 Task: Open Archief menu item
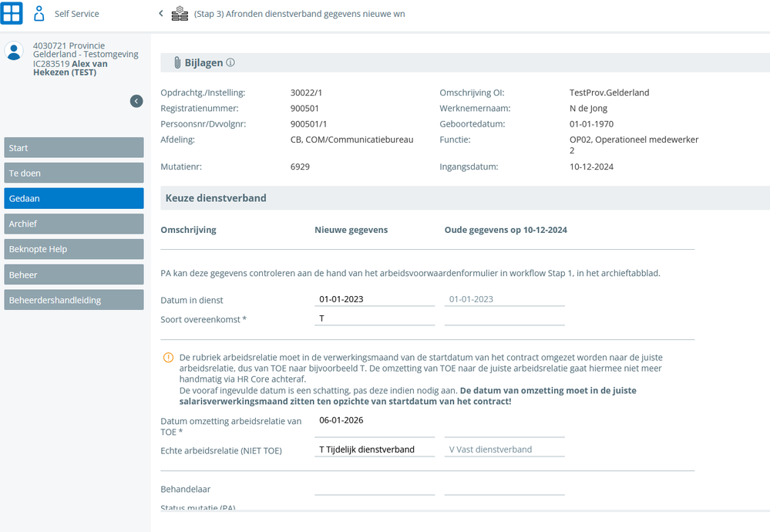point(74,224)
